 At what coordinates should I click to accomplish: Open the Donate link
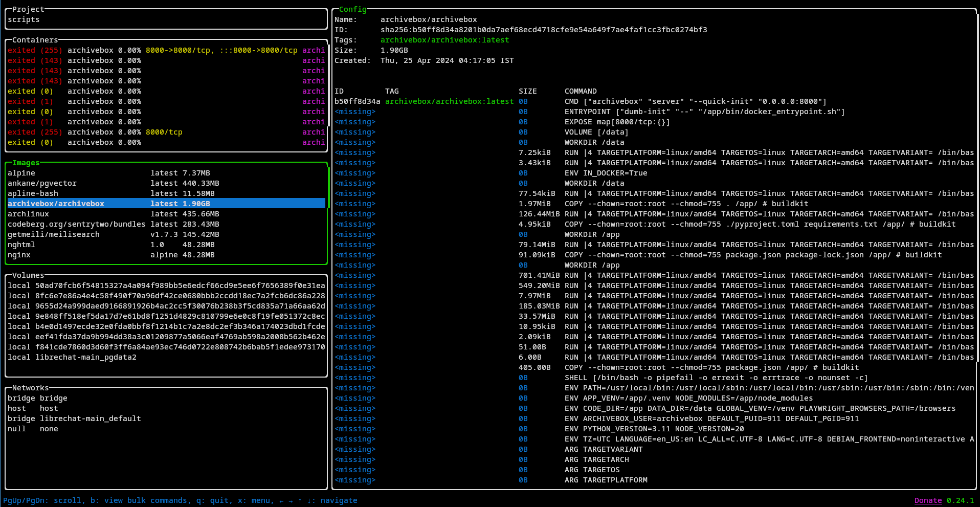[x=927, y=500]
